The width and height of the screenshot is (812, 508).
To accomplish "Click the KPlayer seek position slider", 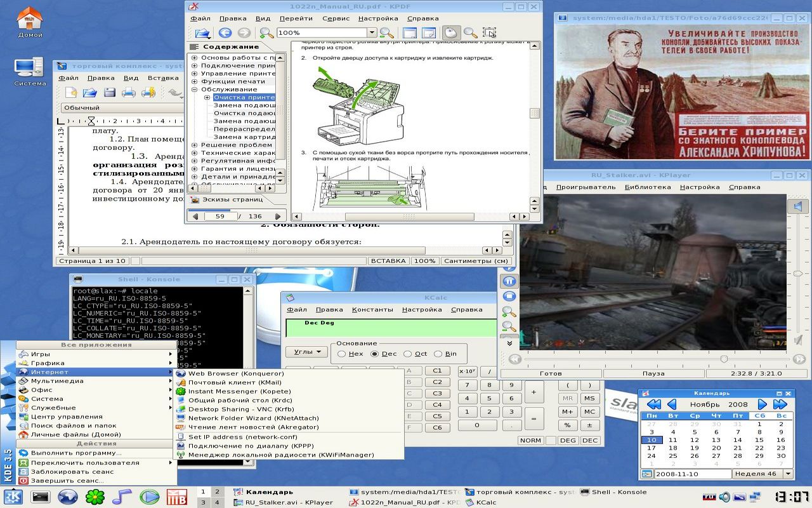I will click(724, 359).
